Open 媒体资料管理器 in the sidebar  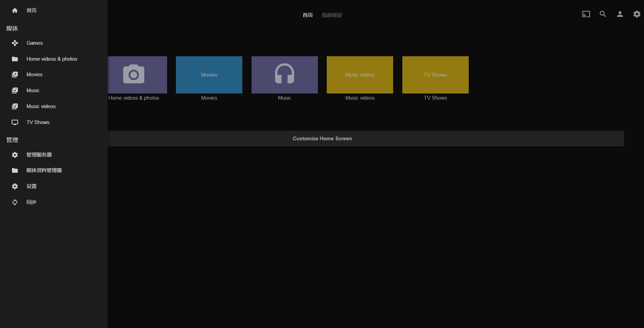(x=54, y=170)
